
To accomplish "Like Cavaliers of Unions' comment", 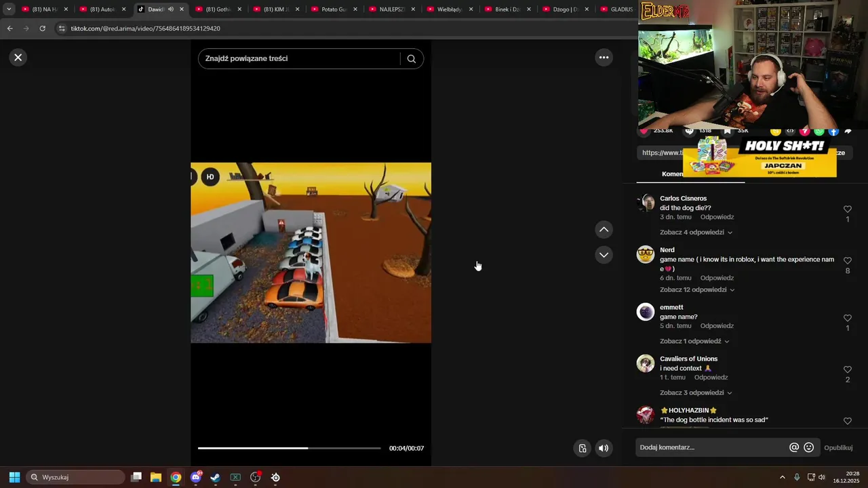I will coord(848,370).
